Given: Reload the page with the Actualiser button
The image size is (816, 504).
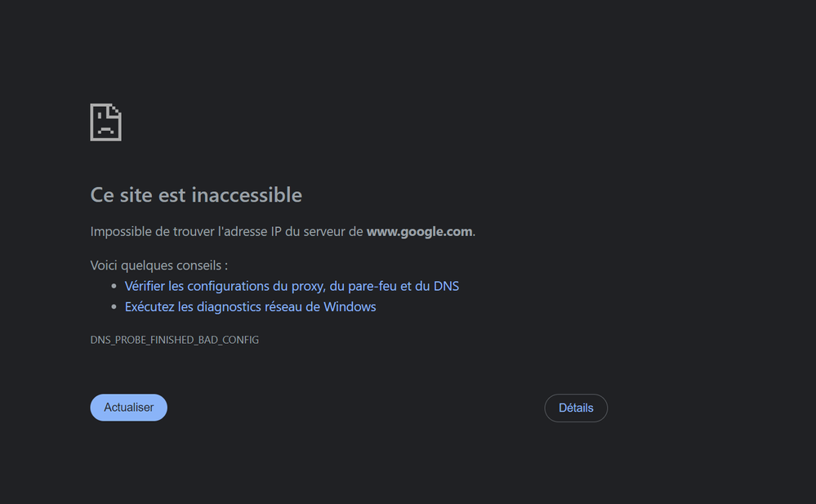Looking at the screenshot, I should tap(128, 408).
